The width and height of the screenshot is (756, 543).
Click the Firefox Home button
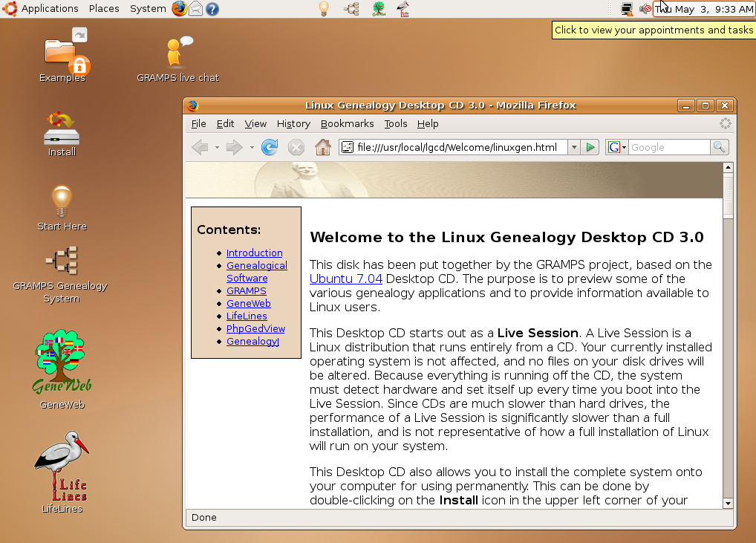pyautogui.click(x=322, y=147)
